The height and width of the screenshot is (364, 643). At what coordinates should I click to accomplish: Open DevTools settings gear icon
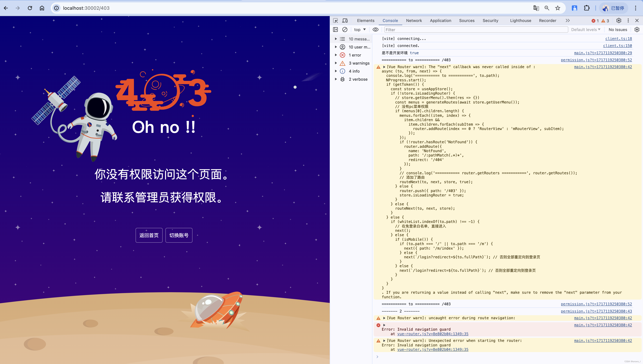click(618, 20)
